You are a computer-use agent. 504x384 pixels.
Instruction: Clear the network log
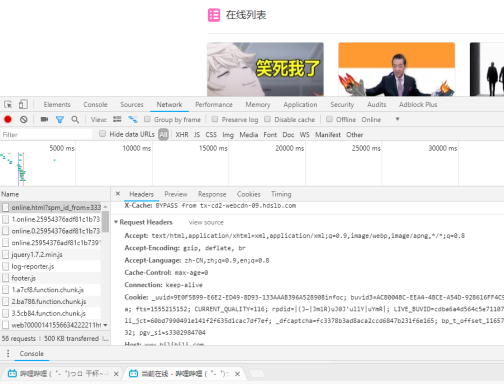pos(23,119)
